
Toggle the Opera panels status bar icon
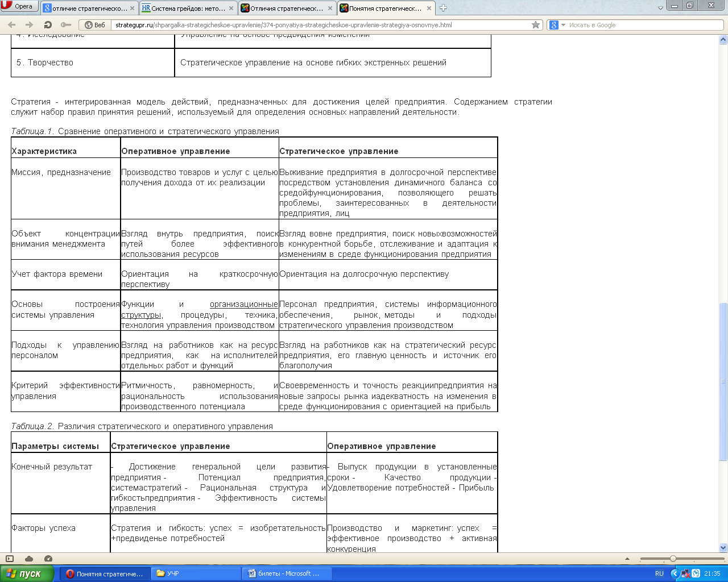[x=10, y=559]
